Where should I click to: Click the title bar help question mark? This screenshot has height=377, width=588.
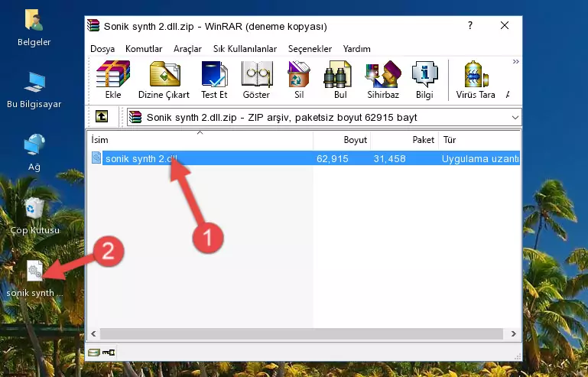click(470, 25)
